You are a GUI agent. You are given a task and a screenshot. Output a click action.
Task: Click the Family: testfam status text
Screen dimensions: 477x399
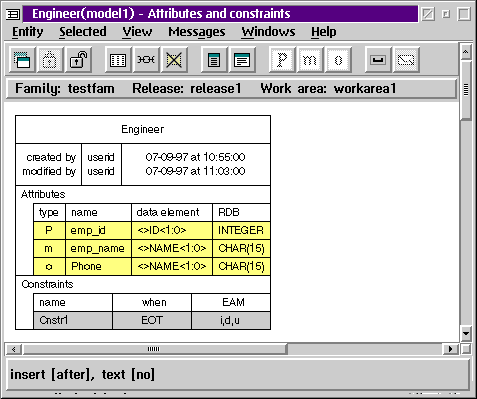pos(65,89)
